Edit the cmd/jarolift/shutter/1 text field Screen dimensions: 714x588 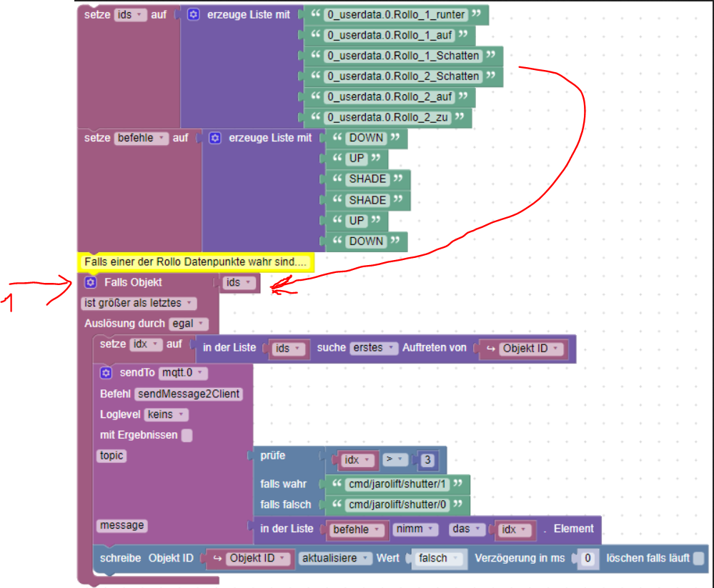coord(397,484)
